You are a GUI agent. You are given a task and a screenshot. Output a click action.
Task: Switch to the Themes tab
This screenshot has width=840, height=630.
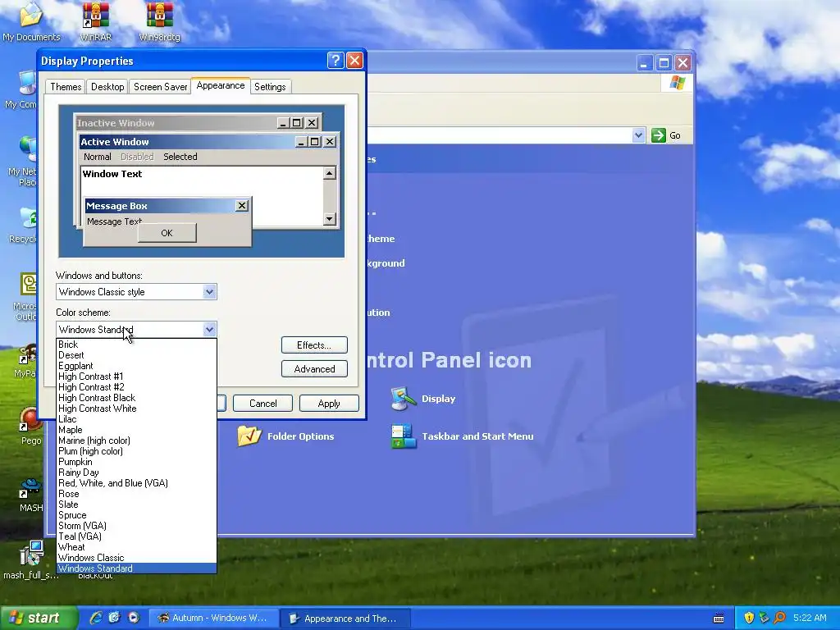66,87
